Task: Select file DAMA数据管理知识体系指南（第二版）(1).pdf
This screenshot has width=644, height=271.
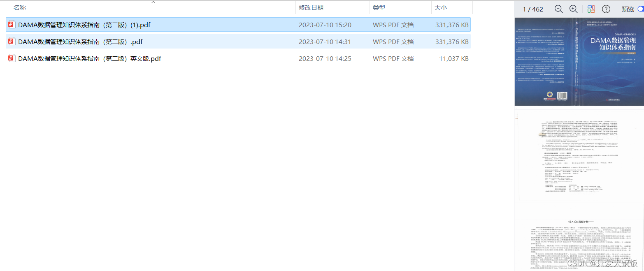Action: [x=238, y=25]
